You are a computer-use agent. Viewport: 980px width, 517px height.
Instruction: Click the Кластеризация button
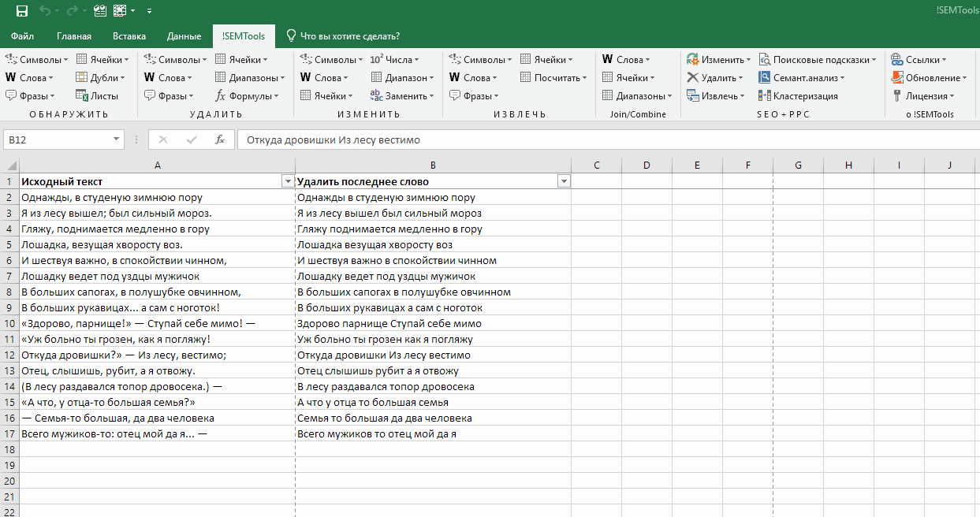click(799, 95)
